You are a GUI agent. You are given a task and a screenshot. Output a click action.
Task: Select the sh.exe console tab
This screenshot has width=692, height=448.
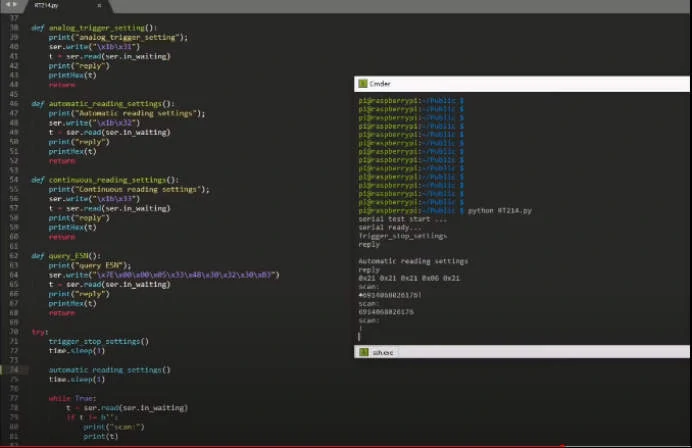(383, 353)
